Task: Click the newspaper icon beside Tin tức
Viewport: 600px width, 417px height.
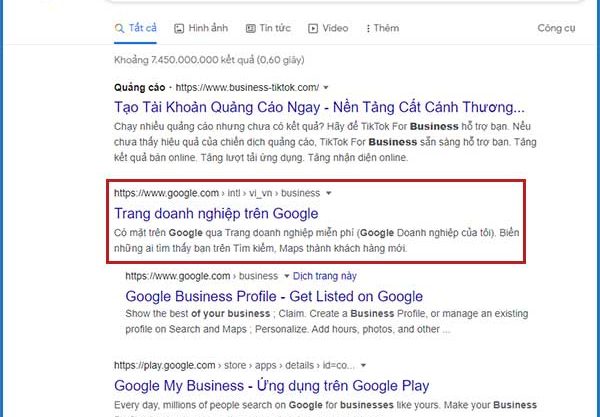Action: (x=251, y=29)
